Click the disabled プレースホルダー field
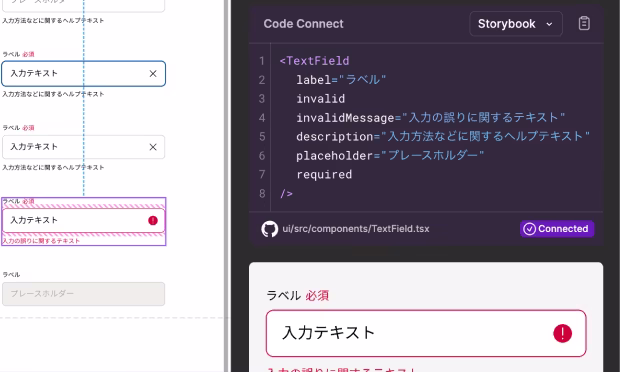 pos(83,294)
